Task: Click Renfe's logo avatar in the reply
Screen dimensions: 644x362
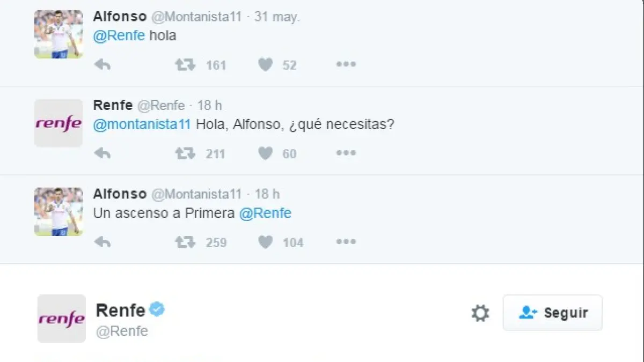Action: click(58, 123)
